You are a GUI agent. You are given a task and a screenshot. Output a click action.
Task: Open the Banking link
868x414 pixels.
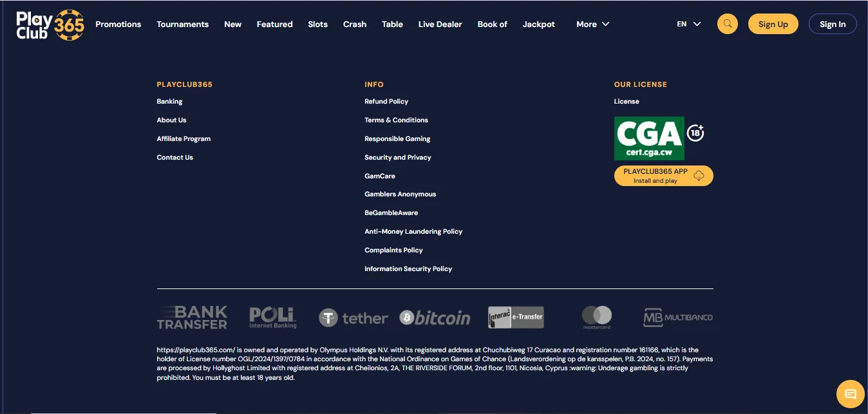point(169,102)
